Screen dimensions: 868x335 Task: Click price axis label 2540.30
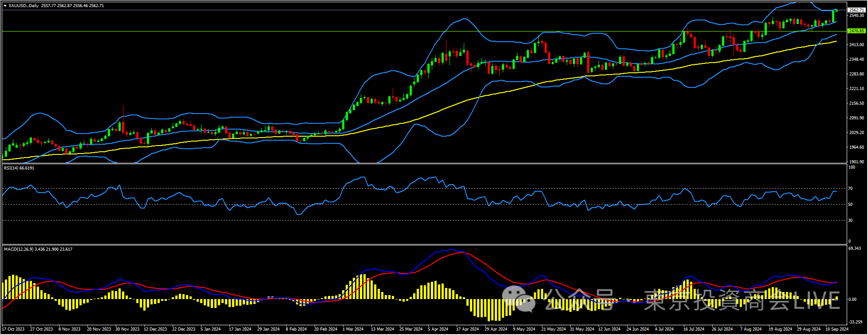coord(856,16)
